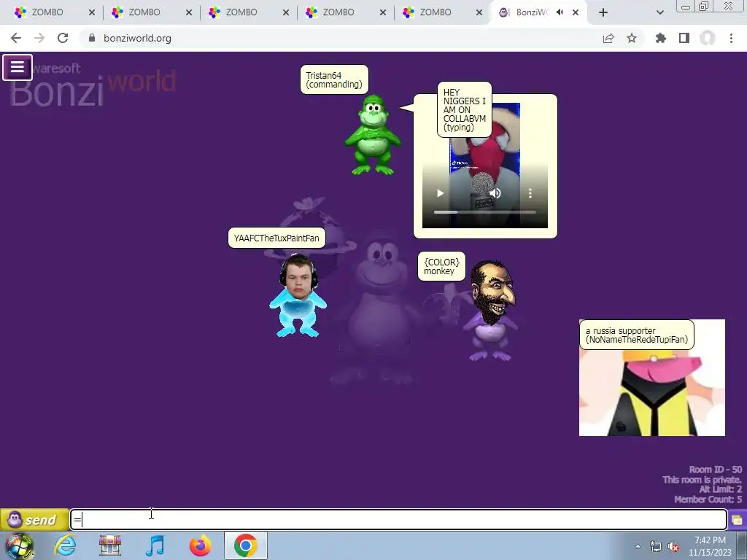
Task: Open a new browser tab
Action: tap(603, 12)
